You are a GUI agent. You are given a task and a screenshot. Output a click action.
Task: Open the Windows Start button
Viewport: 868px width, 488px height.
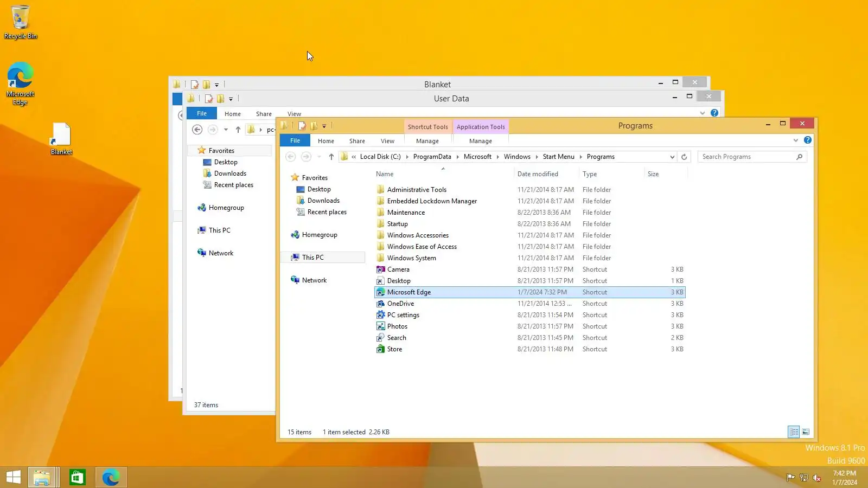click(14, 477)
